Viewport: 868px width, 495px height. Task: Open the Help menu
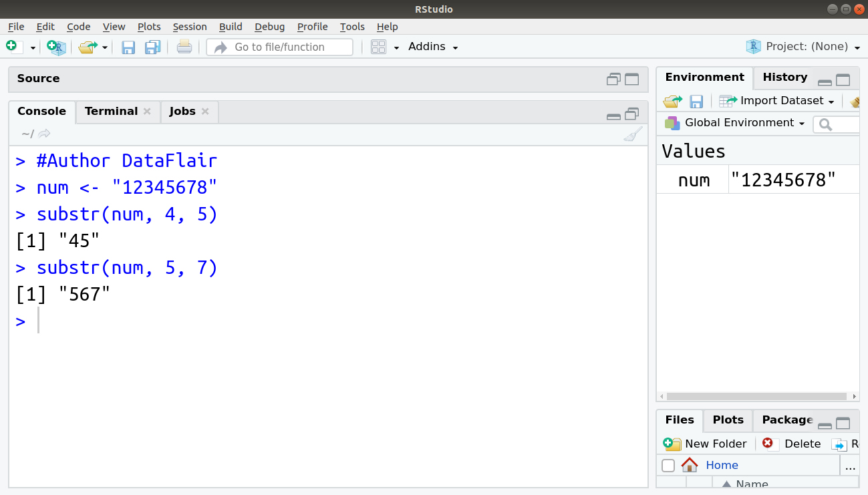(388, 27)
